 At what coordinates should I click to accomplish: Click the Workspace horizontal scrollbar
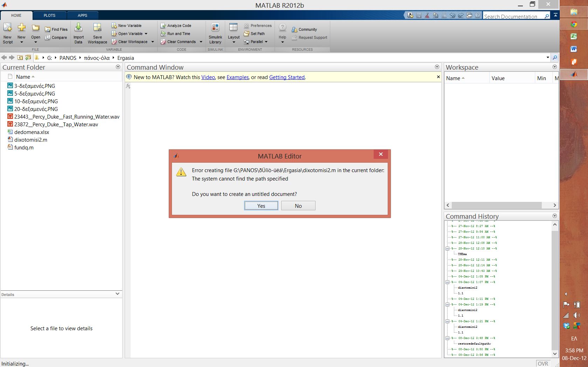point(497,205)
